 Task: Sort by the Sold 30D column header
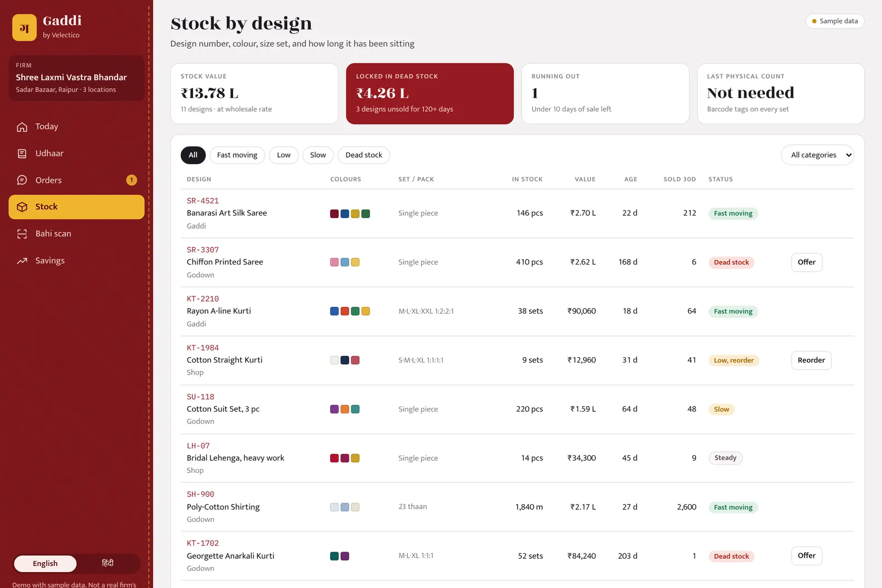click(x=680, y=180)
